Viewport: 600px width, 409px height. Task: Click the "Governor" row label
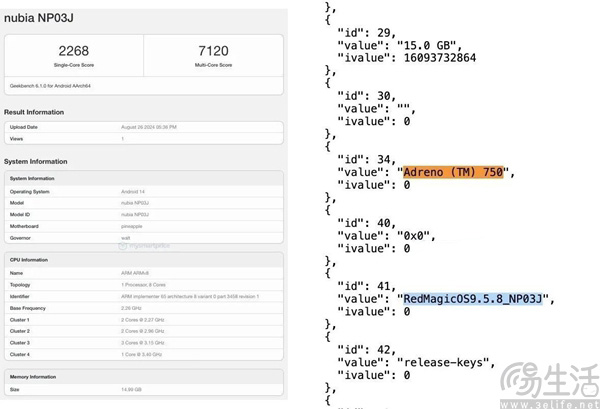[20, 238]
